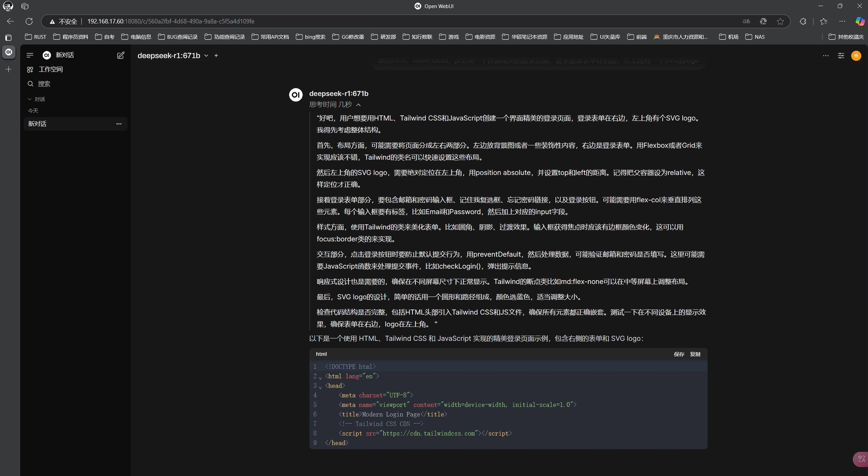Open the UI矢量库 bookmarks folder
This screenshot has height=476, width=868.
605,37
